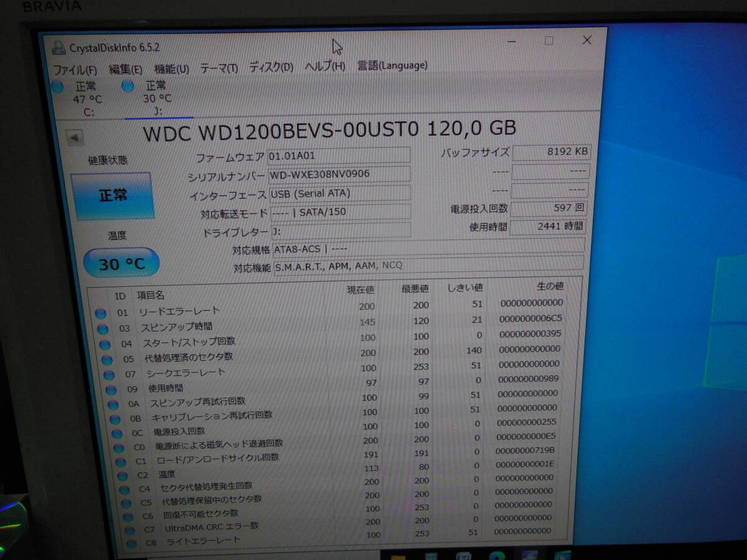Screen dimensions: 747x560
Task: Select raw value 0000000006C5
Action: tap(531, 318)
